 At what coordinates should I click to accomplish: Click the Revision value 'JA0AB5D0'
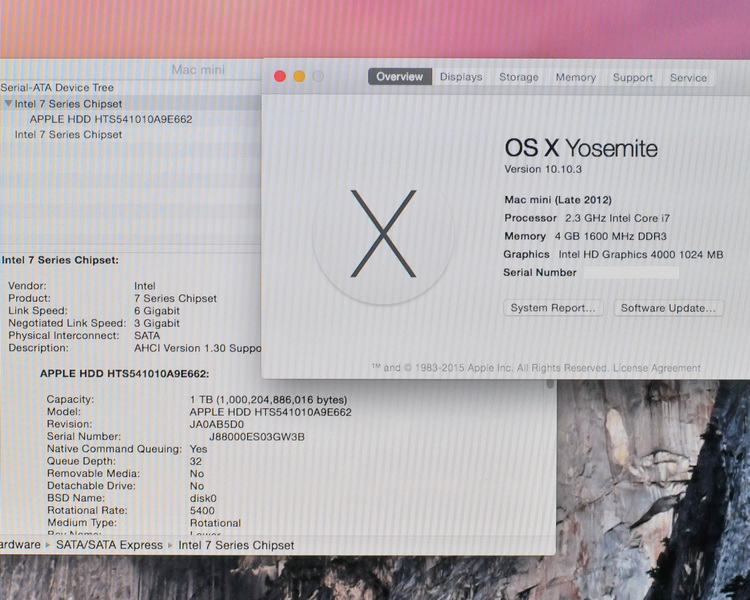[217, 424]
